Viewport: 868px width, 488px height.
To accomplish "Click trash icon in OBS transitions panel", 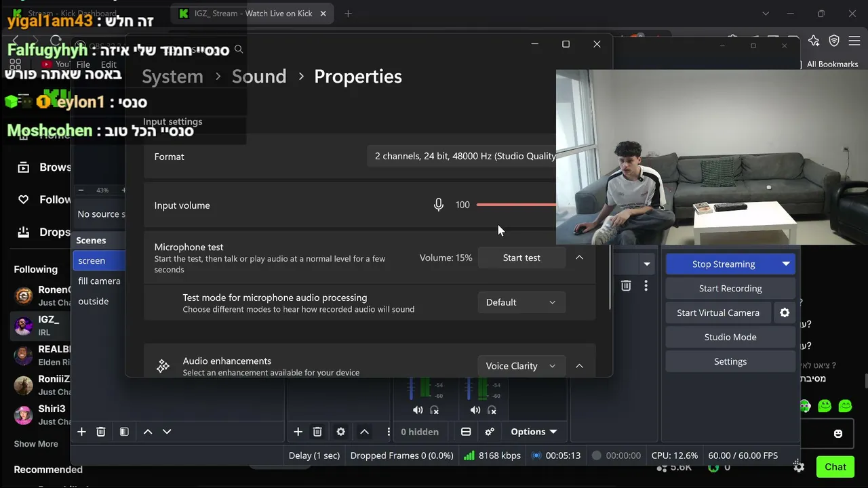I will pyautogui.click(x=626, y=286).
